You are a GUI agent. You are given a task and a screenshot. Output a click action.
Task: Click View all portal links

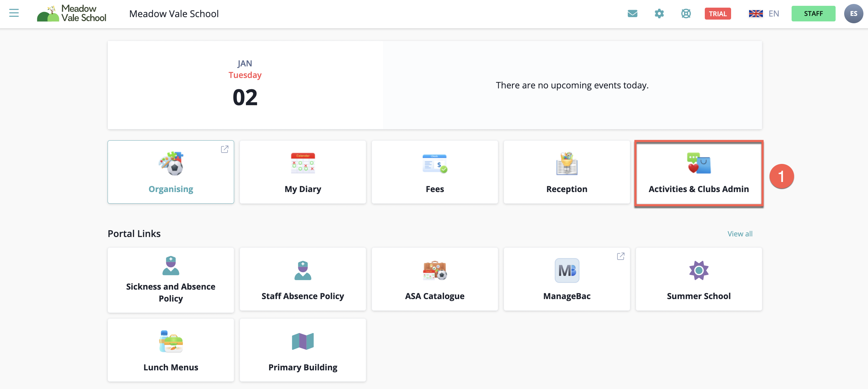click(x=739, y=234)
